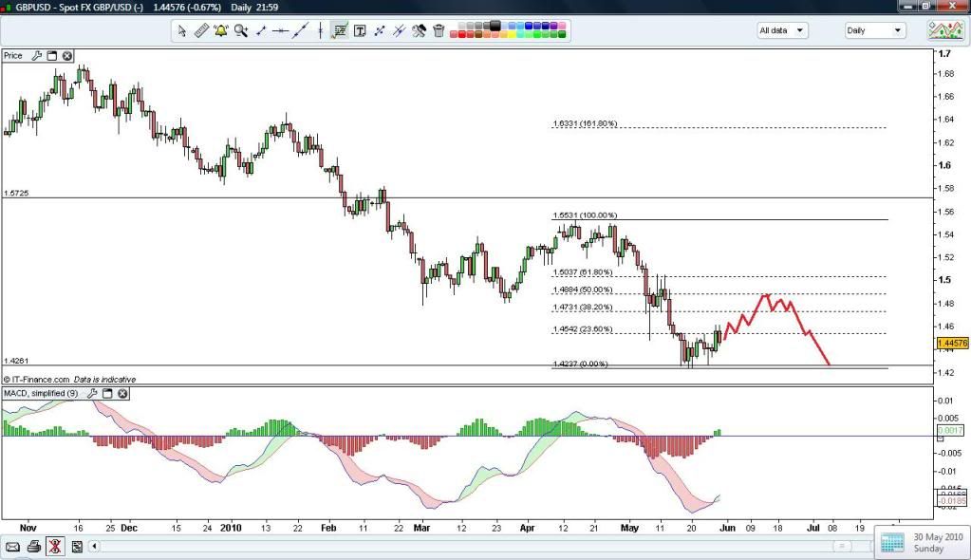Close the Price panel
This screenshot has height=560, width=971.
click(66, 56)
